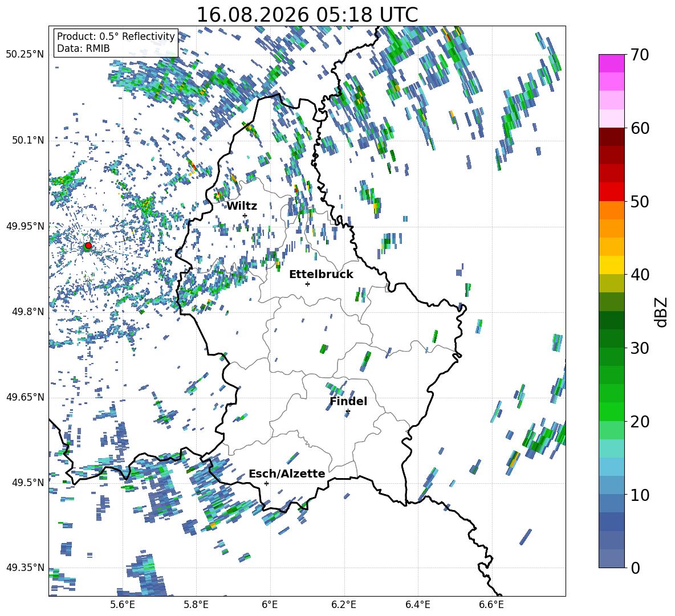
Task: Select the Ettelbruck city label
Action: (321, 274)
